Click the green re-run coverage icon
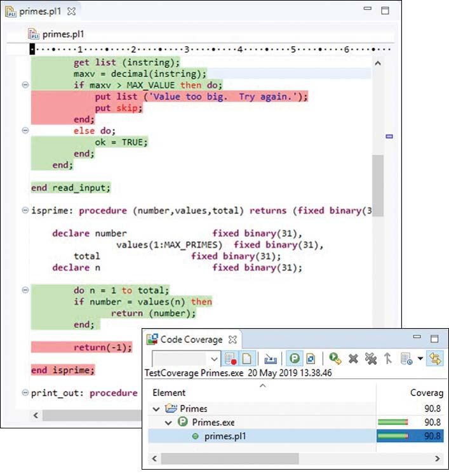The image size is (449, 476). click(335, 359)
